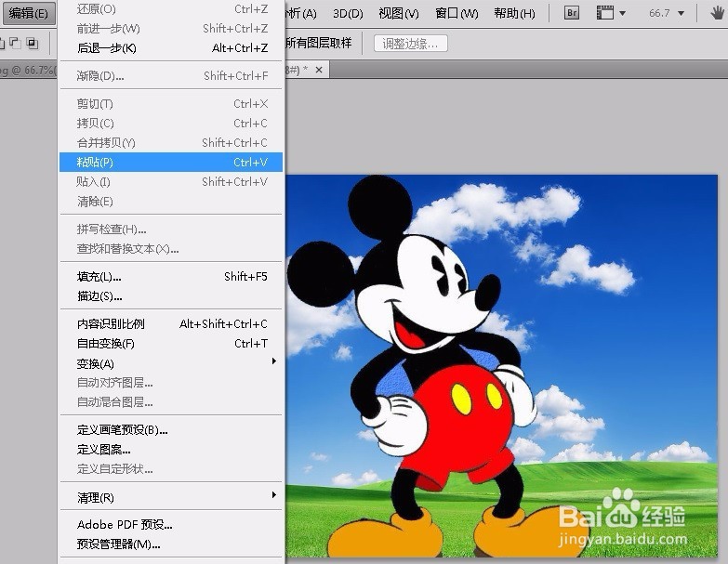The height and width of the screenshot is (564, 728).
Task: Open the 3D(D) menu
Action: tap(348, 13)
